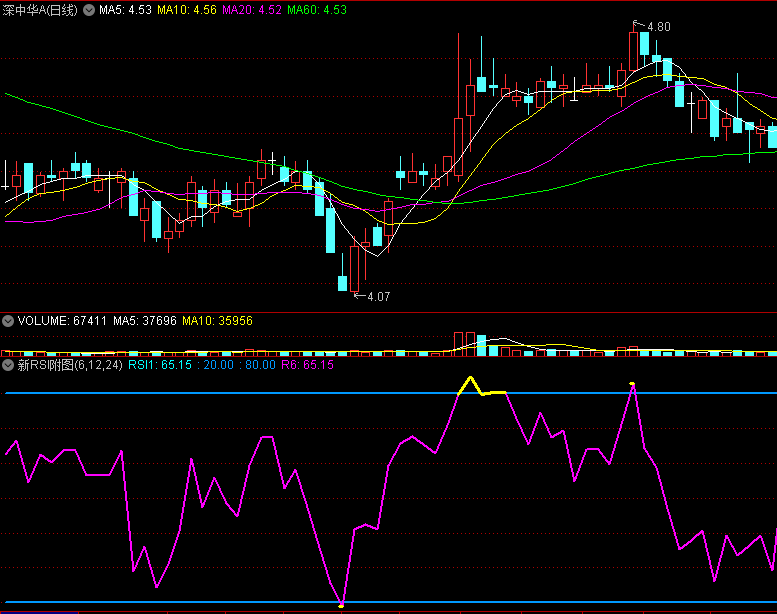Expand the main chart indicator dropdown arrow
Image resolution: width=777 pixels, height=614 pixels.
coord(89,10)
